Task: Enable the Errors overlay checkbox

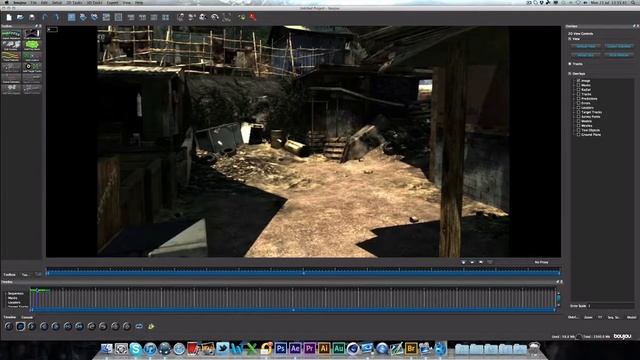Action: 578,103
